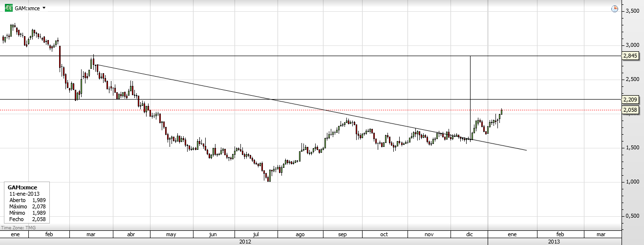Click the 3,000 price axis label
The width and height of the screenshot is (644, 245).
[x=632, y=45]
